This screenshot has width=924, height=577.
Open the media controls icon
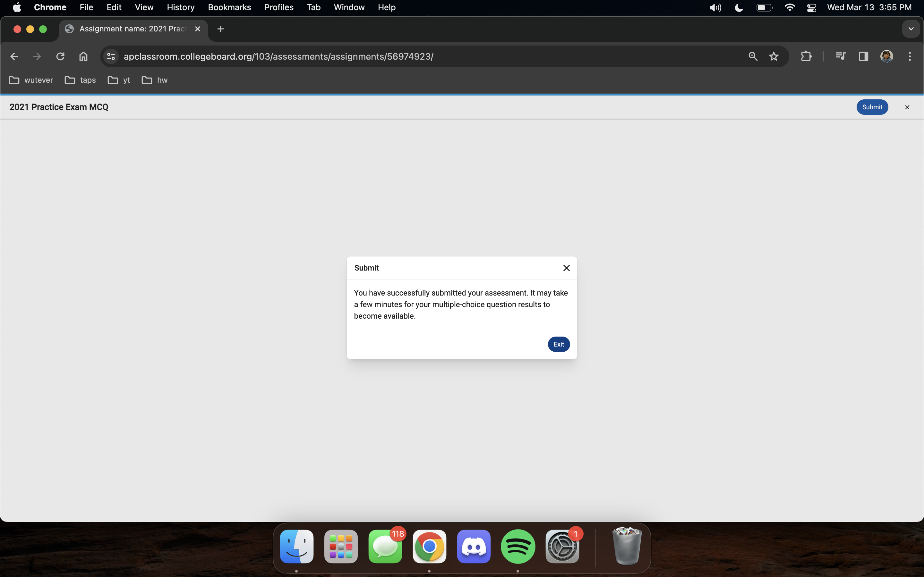[840, 56]
